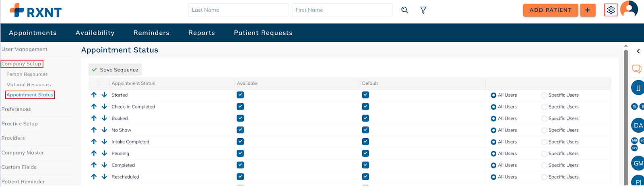Screen dimensions: 644x187
Task: Click the orange plus button
Action: tap(588, 10)
